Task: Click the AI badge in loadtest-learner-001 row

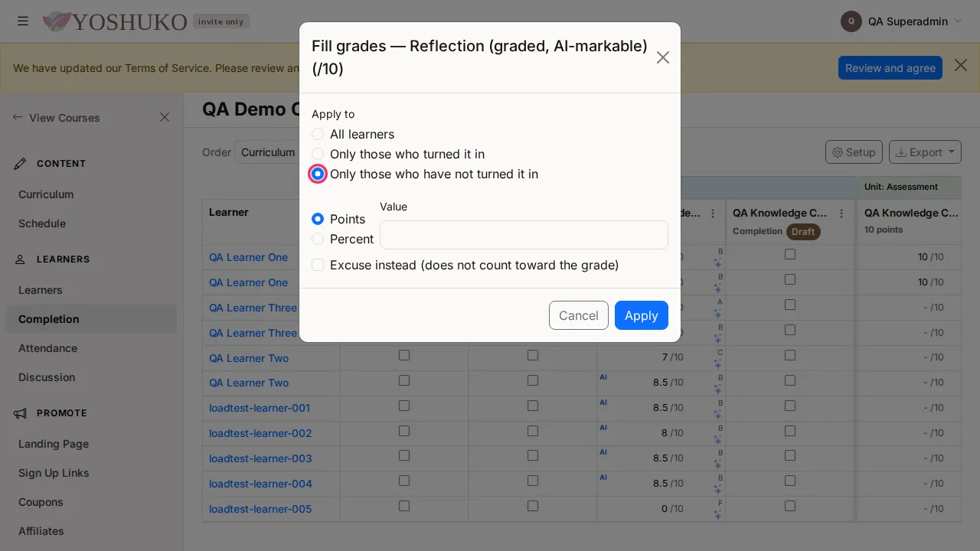Action: point(603,403)
